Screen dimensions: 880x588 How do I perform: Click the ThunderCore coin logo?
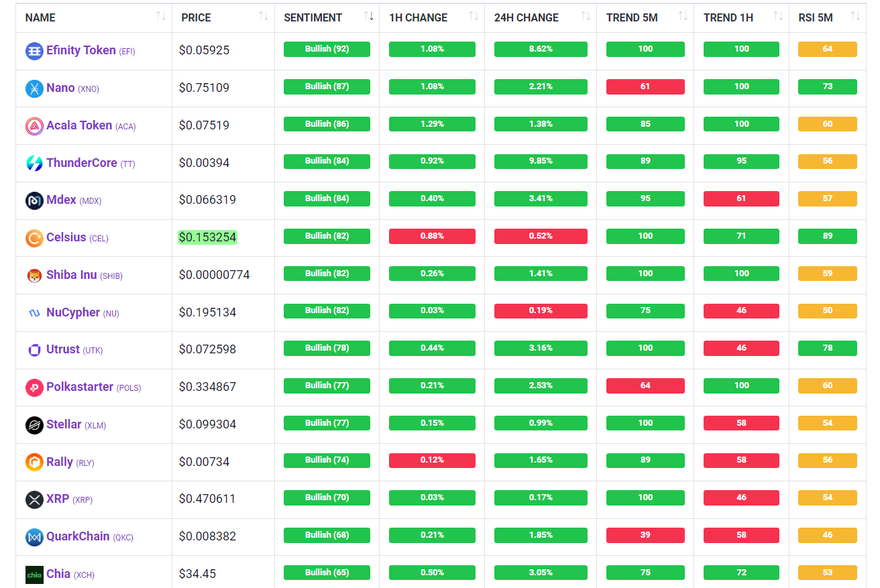pos(34,163)
